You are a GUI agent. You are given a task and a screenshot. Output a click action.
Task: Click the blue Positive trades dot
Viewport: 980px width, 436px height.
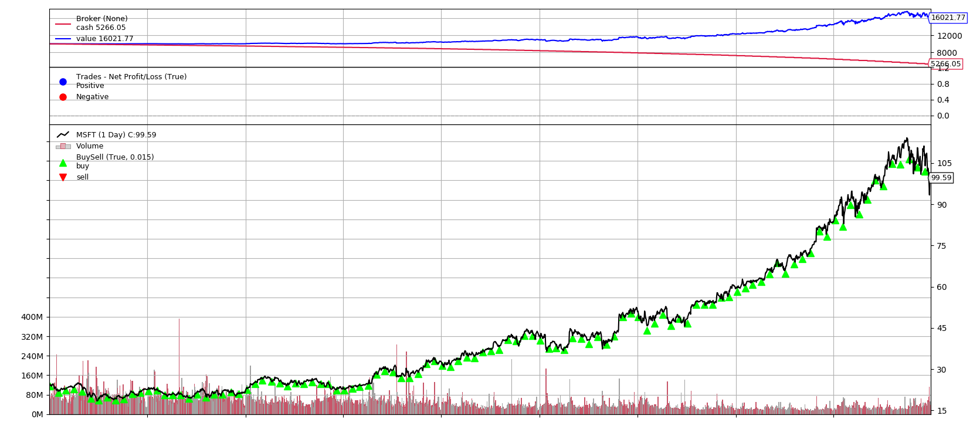point(63,82)
